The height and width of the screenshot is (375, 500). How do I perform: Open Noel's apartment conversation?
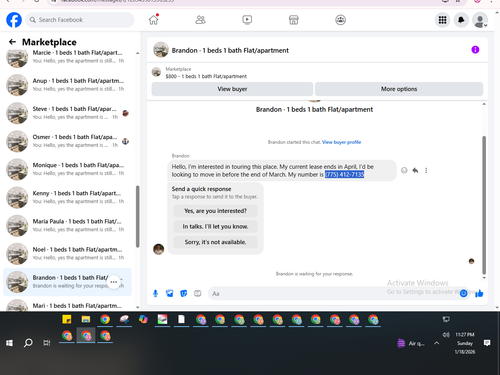[67, 254]
